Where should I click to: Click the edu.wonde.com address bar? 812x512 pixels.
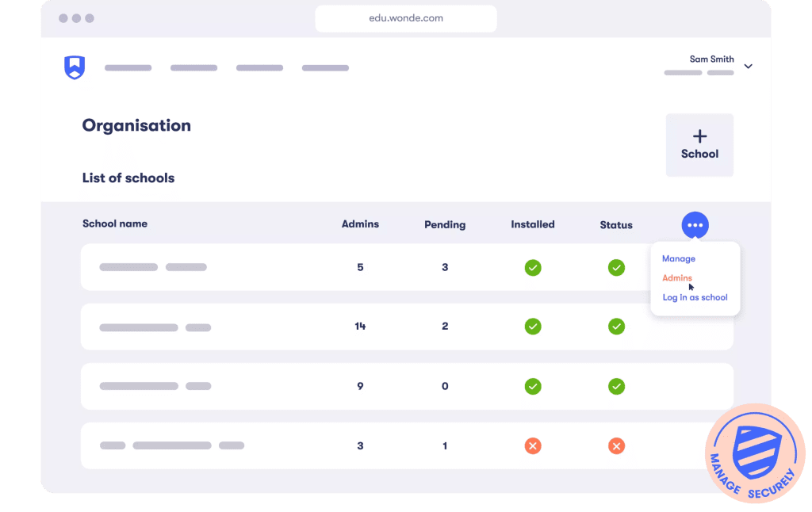pyautogui.click(x=406, y=19)
